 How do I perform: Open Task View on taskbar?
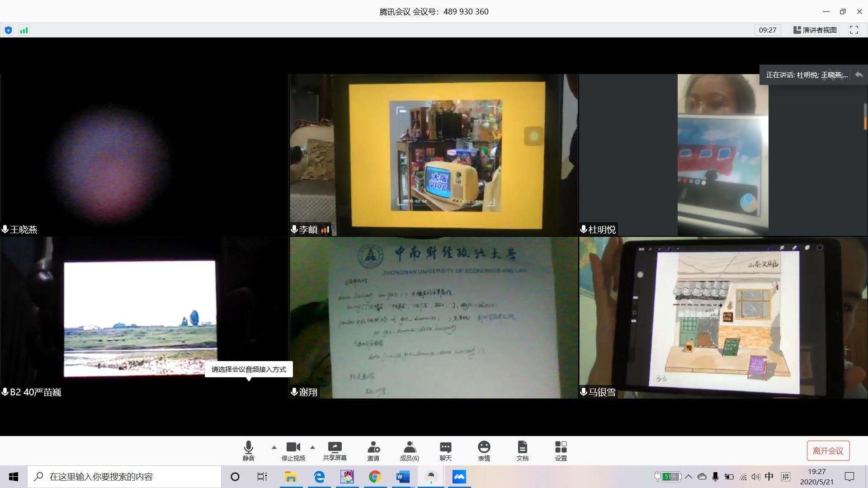point(262,477)
